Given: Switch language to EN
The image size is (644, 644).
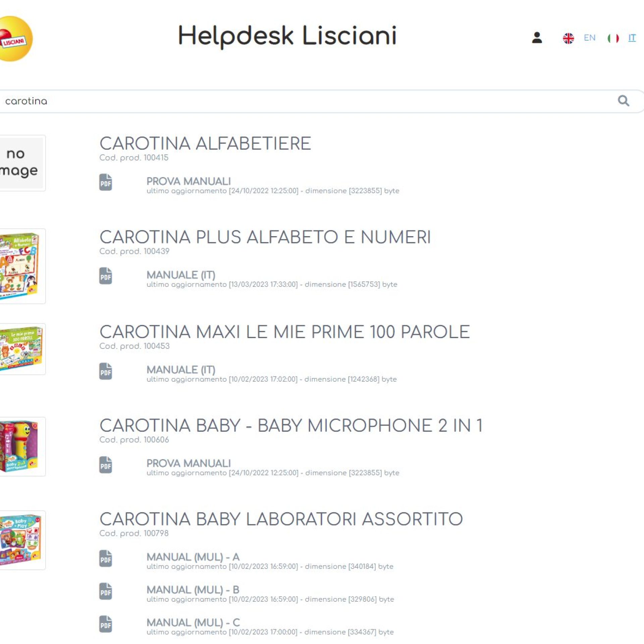Looking at the screenshot, I should (x=589, y=38).
